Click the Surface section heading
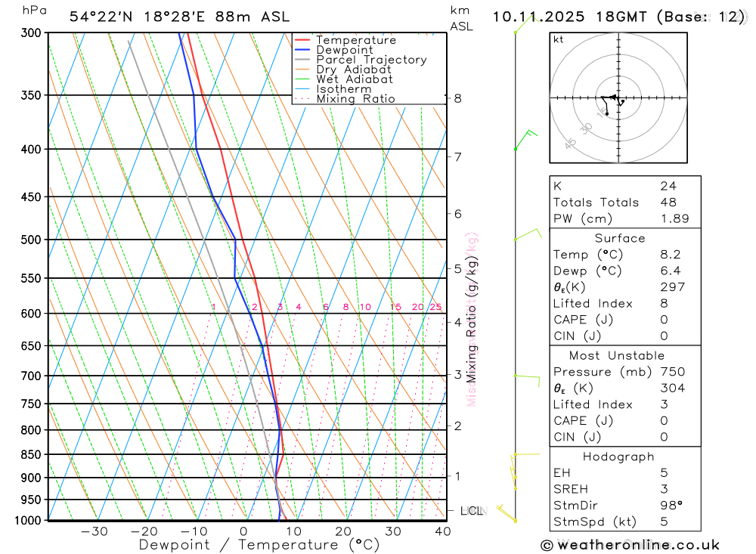The height and width of the screenshot is (554, 756). pos(620,238)
